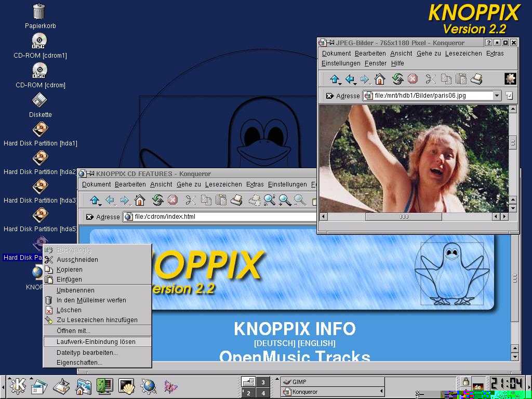This screenshot has height=399, width=532.
Task: Click the zoom-in magnifier in KNOPPIX CD FEATURES toolbar
Action: click(x=269, y=200)
